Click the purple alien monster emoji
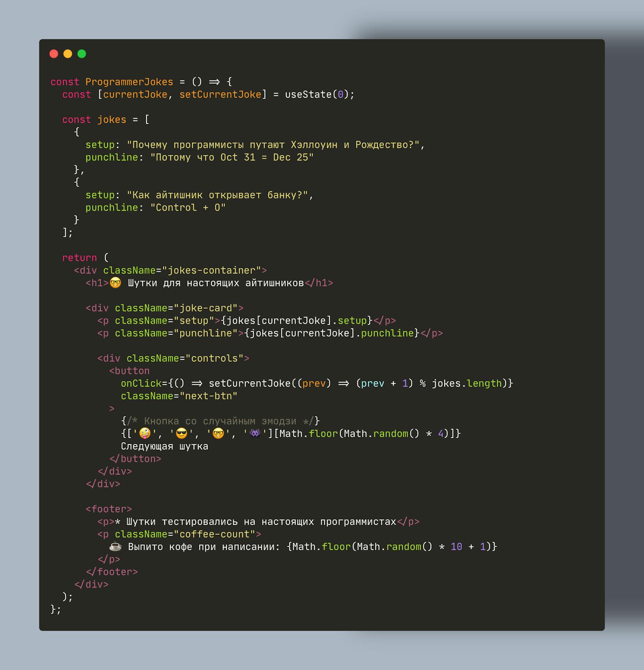The image size is (644, 670). pyautogui.click(x=255, y=433)
